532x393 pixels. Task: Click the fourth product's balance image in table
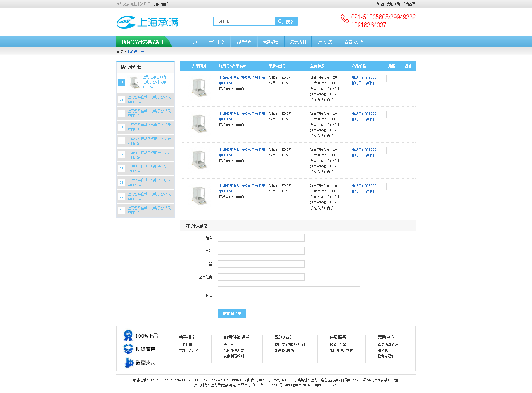[x=199, y=196]
